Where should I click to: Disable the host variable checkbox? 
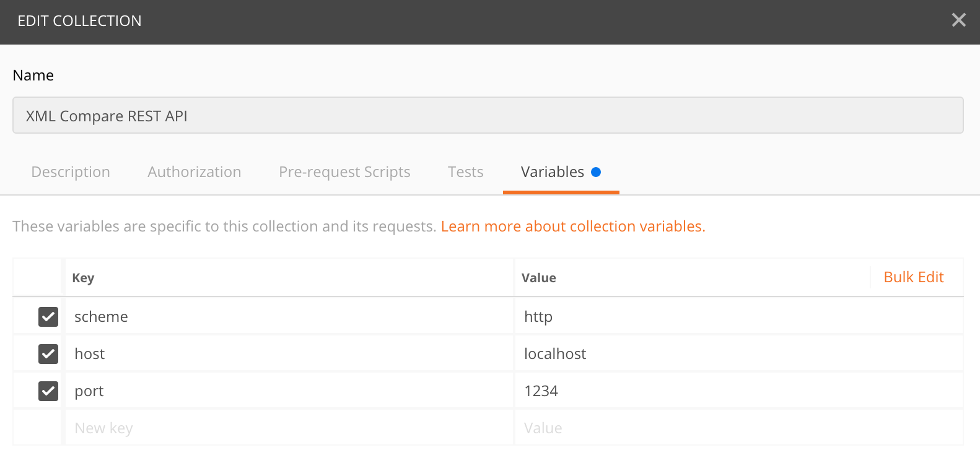click(x=48, y=354)
